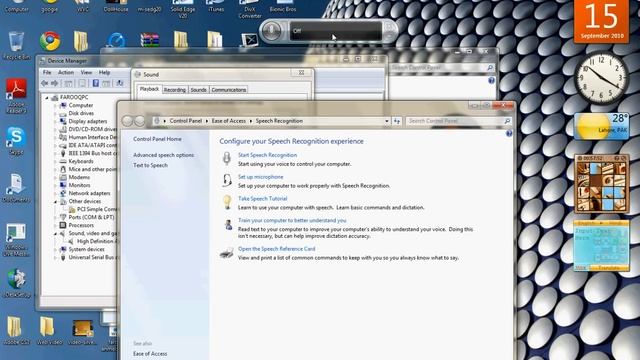The width and height of the screenshot is (640, 360).
Task: Expand the Network adapters node
Action: point(56,193)
